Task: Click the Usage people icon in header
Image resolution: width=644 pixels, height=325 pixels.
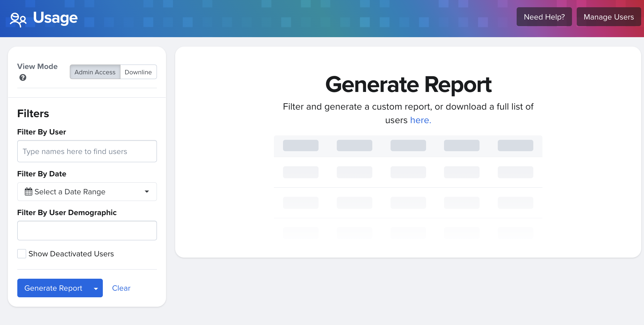Action: 18,20
